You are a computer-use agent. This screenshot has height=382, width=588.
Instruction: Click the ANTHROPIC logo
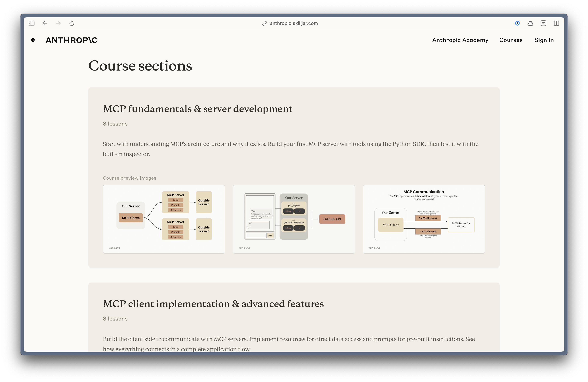[x=71, y=40]
